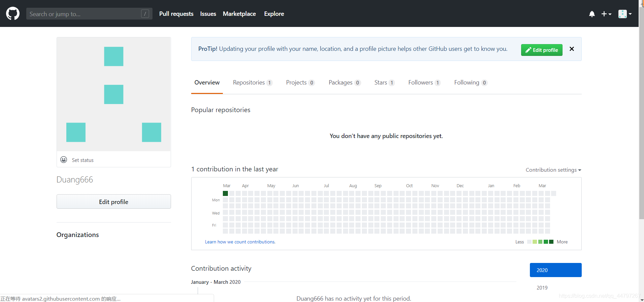Go to Pull requests
Image resolution: width=644 pixels, height=302 pixels.
[x=176, y=14]
